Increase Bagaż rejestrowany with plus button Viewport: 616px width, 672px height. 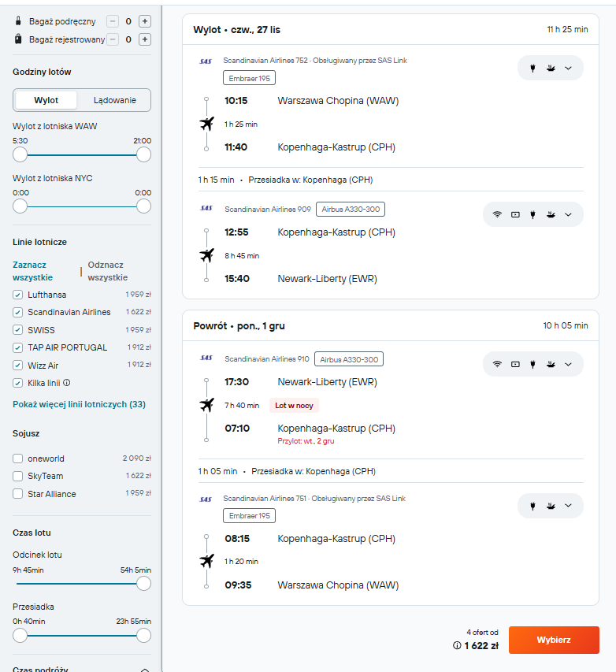coord(145,40)
